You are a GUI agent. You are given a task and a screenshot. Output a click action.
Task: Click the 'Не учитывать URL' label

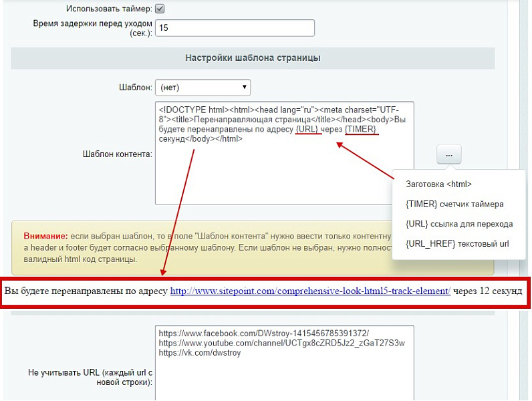click(x=90, y=377)
